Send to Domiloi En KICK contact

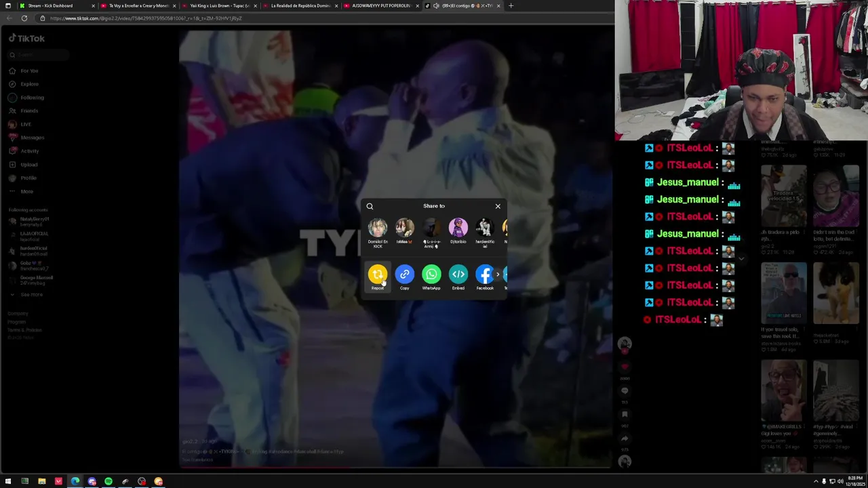click(378, 228)
